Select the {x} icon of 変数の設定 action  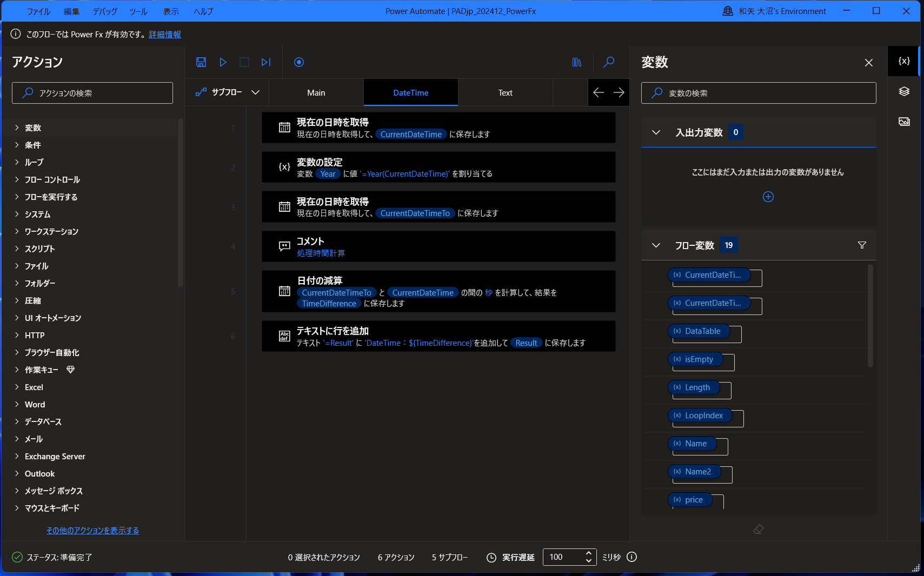point(284,167)
